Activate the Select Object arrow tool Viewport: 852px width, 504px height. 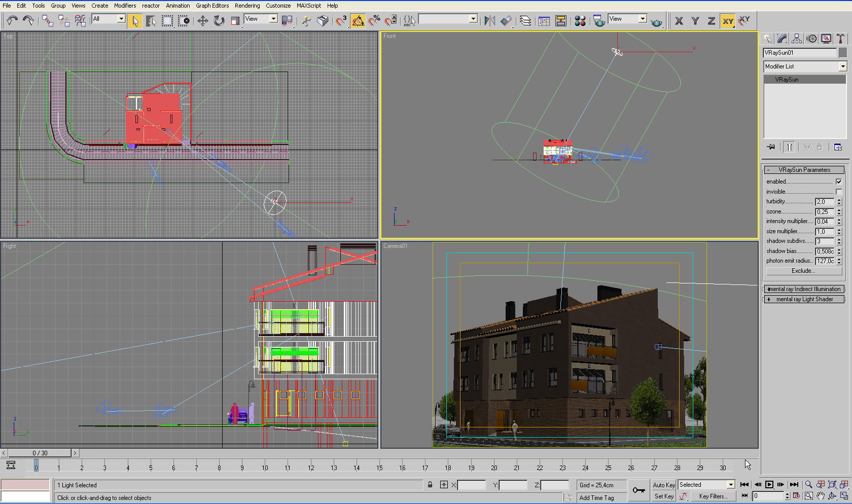click(134, 21)
